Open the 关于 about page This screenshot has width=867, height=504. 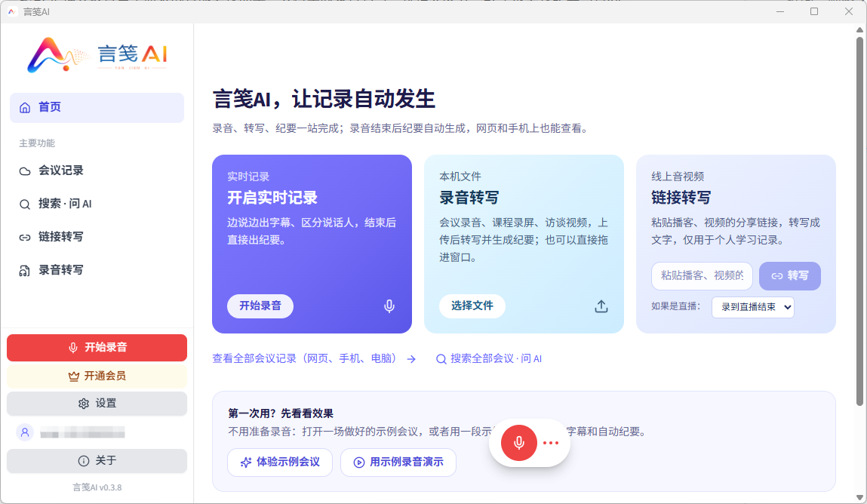tap(97, 461)
